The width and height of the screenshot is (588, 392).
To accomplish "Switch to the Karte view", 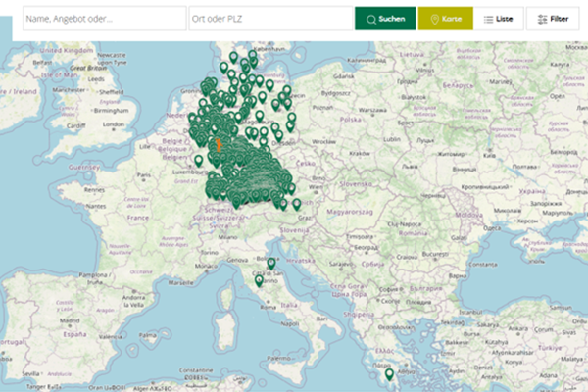I will [x=444, y=19].
